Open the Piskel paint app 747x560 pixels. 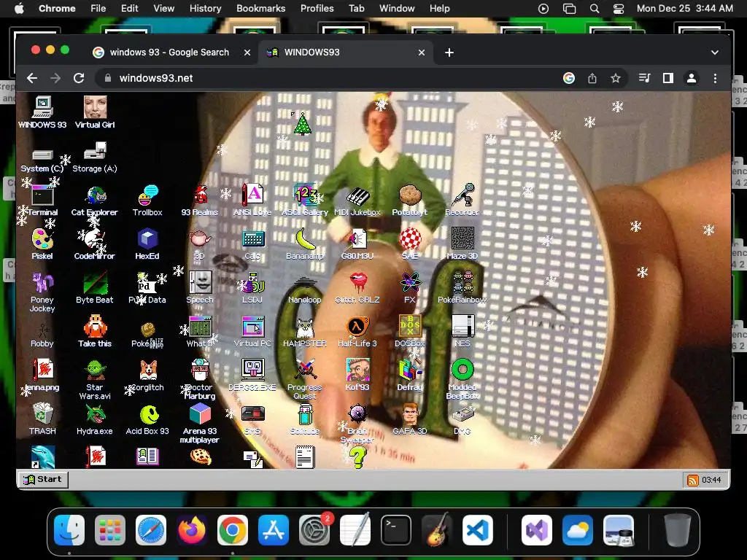[42, 244]
